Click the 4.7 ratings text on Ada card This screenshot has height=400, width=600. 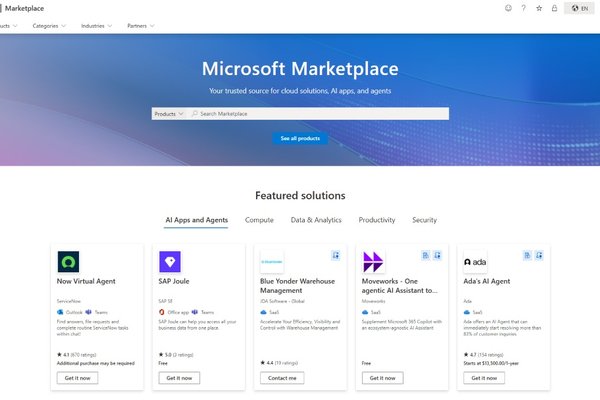pos(486,355)
